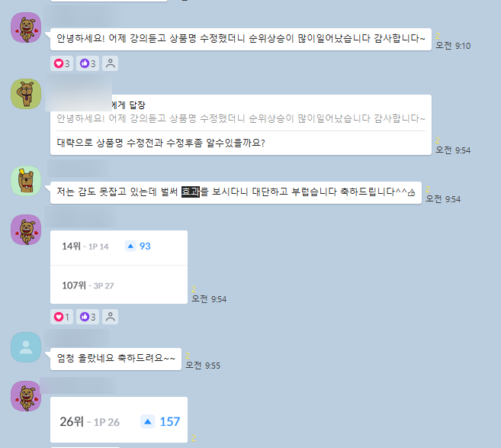Open purple dog avatar beside 26위 image
Viewport: 501px width, 448px height.
(x=26, y=396)
